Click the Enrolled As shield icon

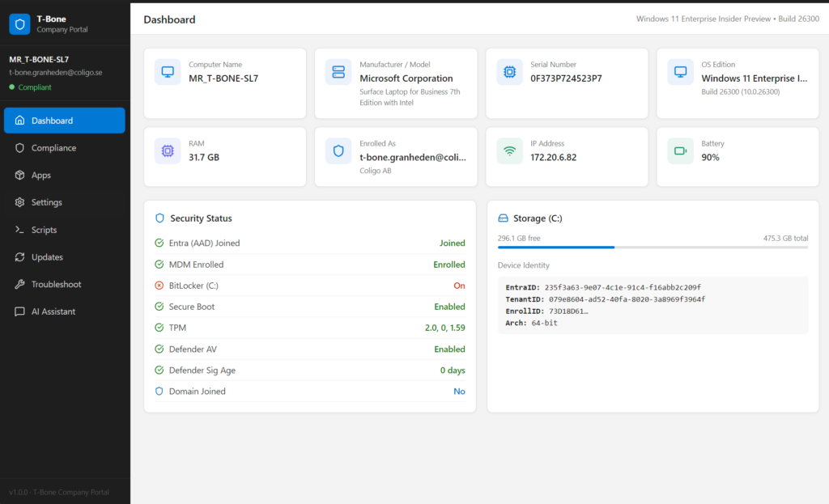click(x=338, y=150)
